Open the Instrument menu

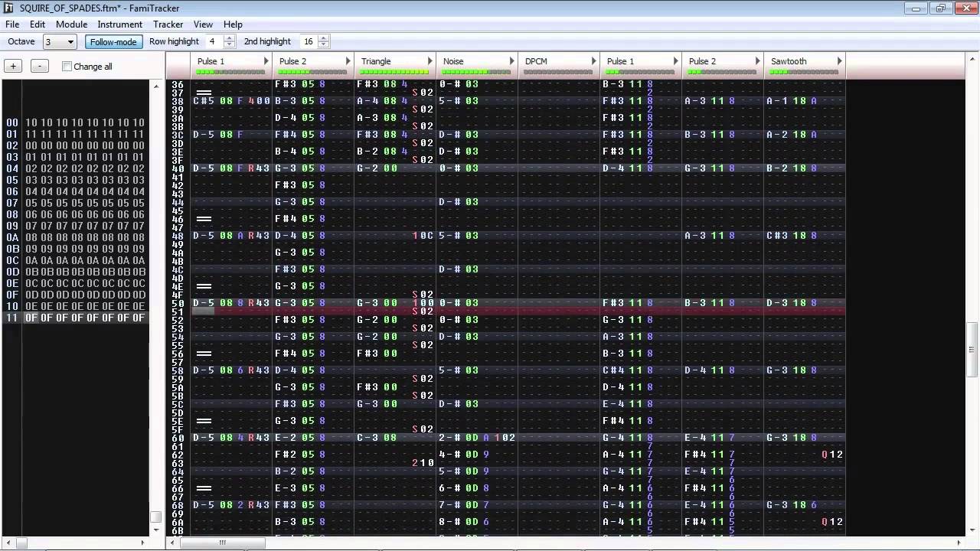point(119,24)
